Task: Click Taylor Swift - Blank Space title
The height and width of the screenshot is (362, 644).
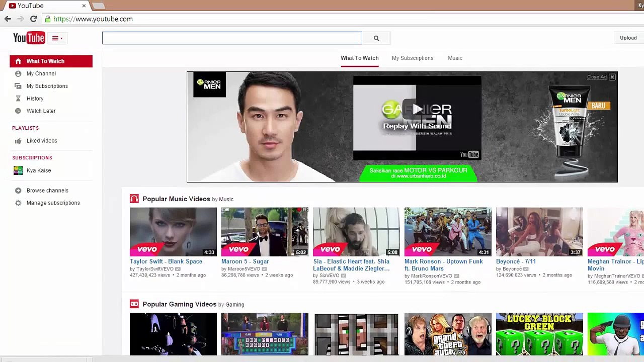Action: 166,261
